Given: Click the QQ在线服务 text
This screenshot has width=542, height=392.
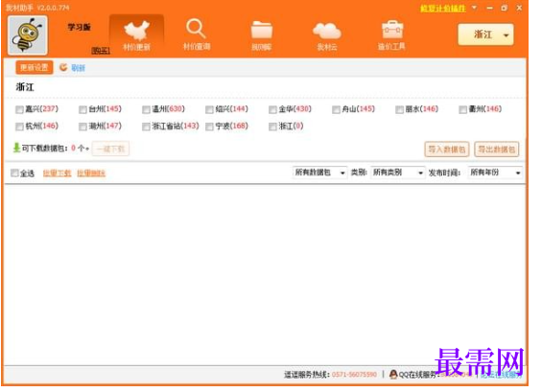Looking at the screenshot, I should click(x=419, y=375).
